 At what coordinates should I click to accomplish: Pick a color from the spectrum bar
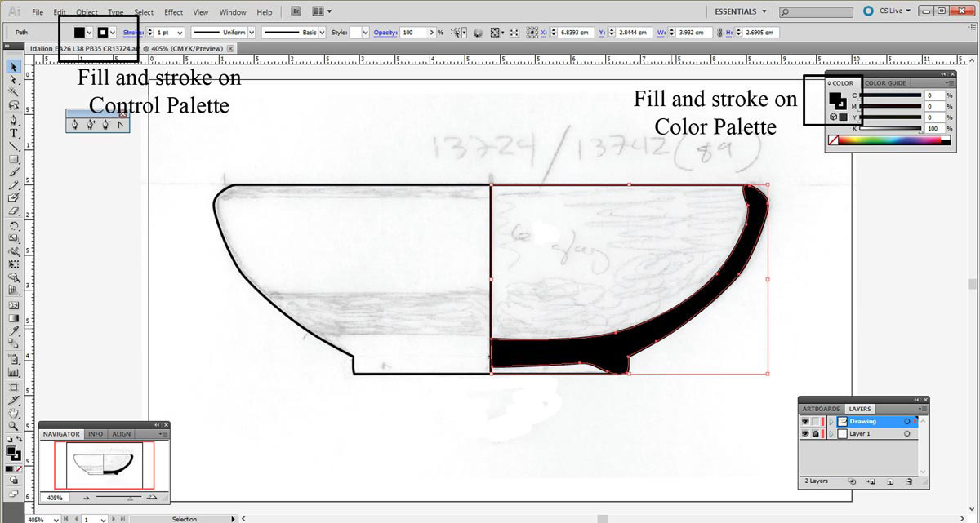coord(890,141)
